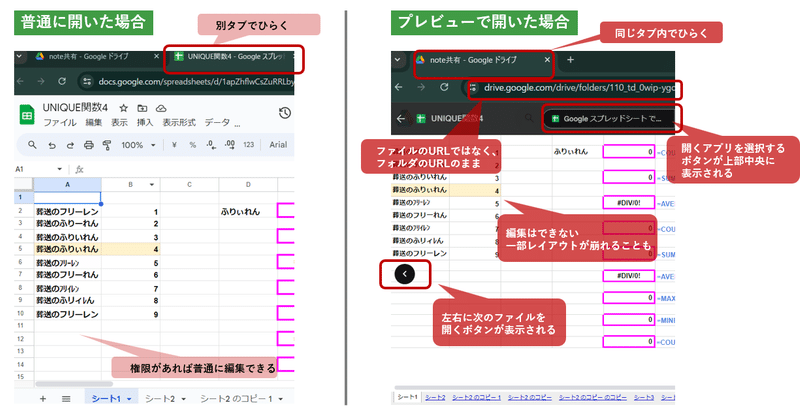Click the cloud save status icon
Image resolution: width=800 pixels, height=418 pixels.
point(161,108)
